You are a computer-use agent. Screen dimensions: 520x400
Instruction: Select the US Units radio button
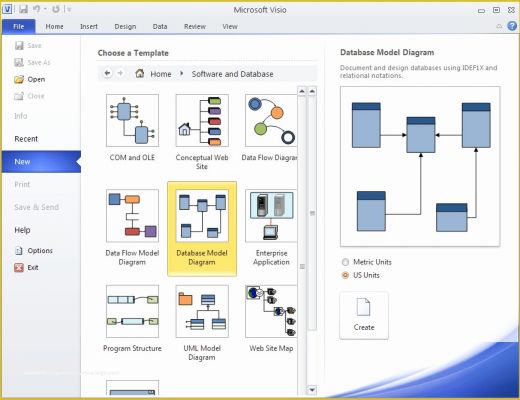coord(345,275)
